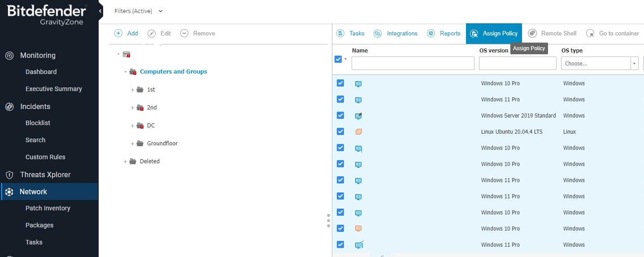Expand the 1st group
Viewport: 644px width, 257px height.
click(x=133, y=90)
